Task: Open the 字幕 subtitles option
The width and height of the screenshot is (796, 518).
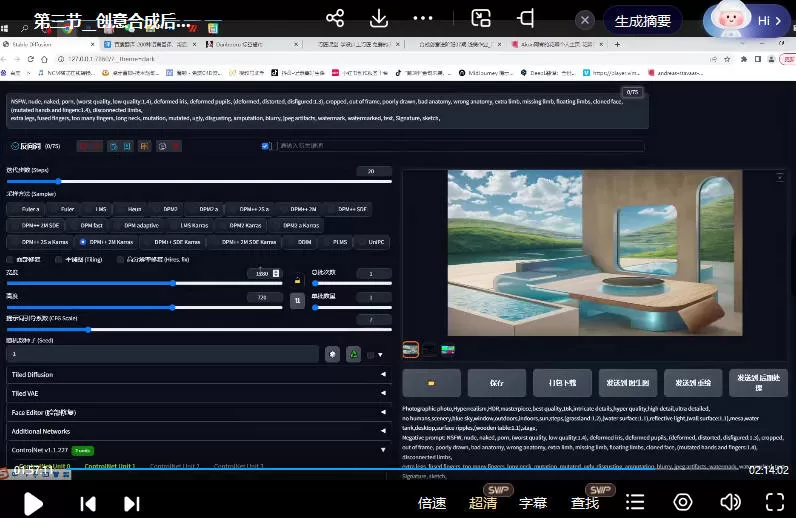Action: 533,503
